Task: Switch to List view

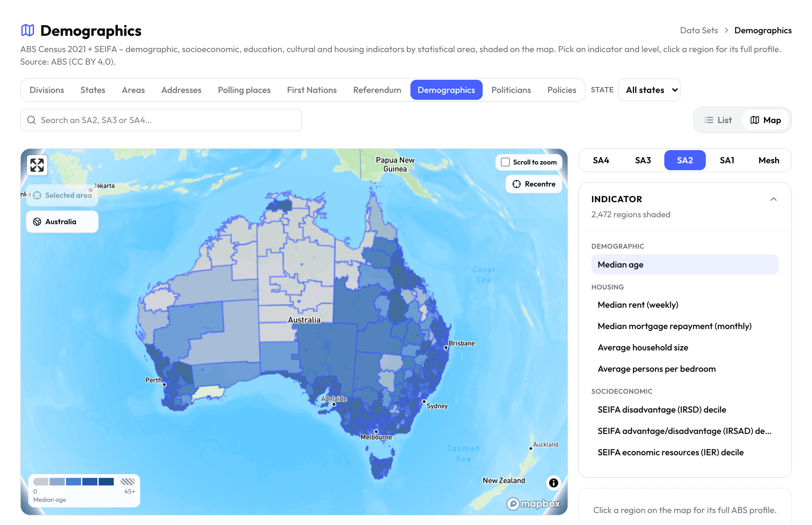Action: point(718,120)
